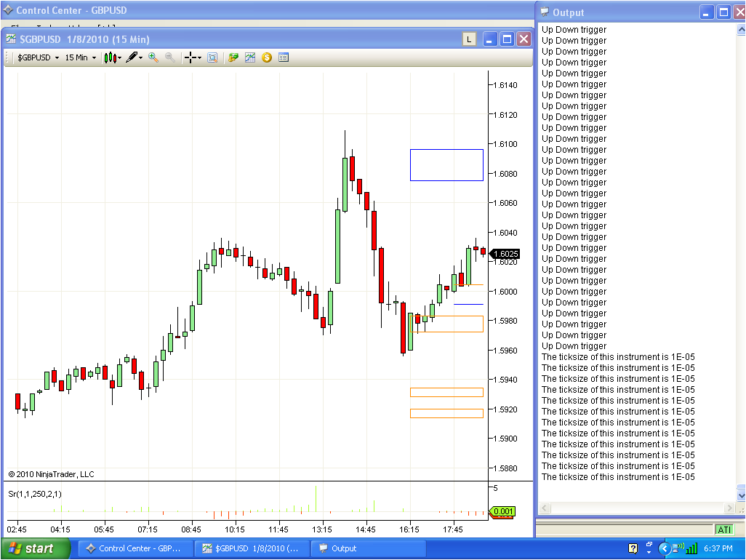Image resolution: width=746 pixels, height=560 pixels.
Task: Click the first ticksize output line
Action: point(618,357)
